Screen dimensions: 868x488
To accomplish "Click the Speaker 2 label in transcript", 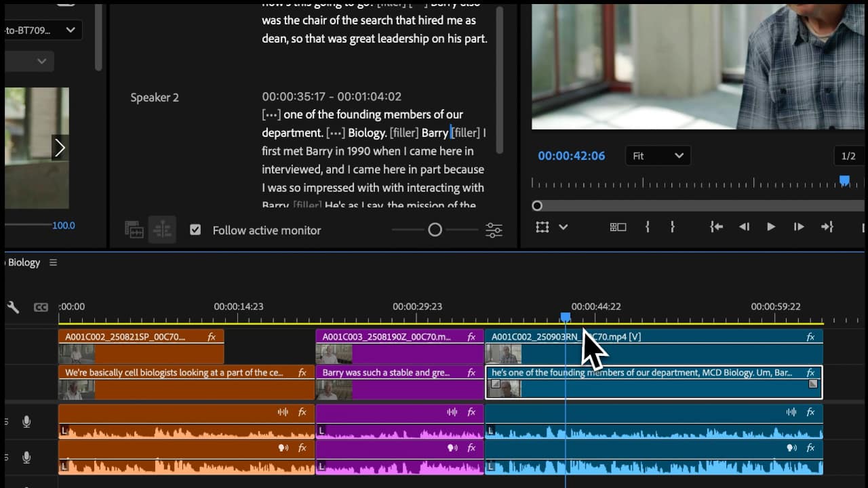I will point(155,98).
